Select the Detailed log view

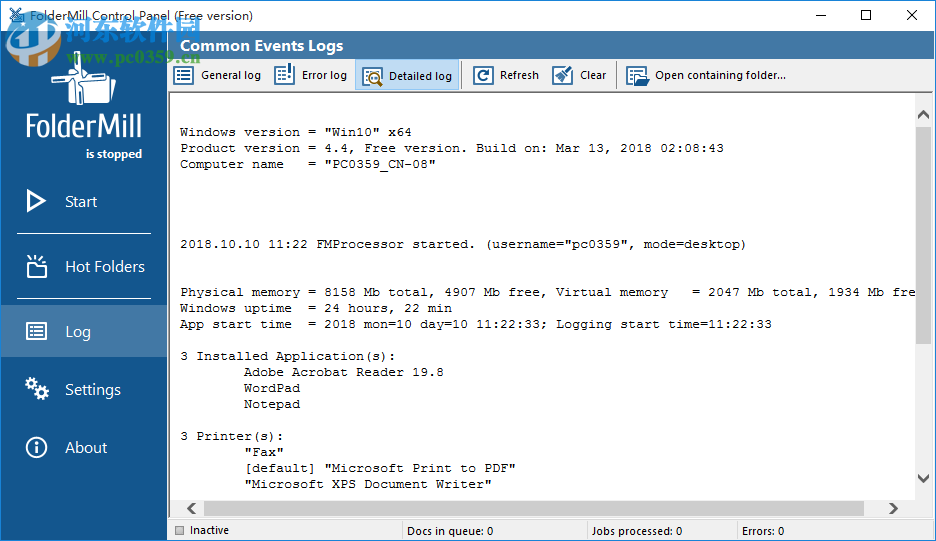click(407, 76)
